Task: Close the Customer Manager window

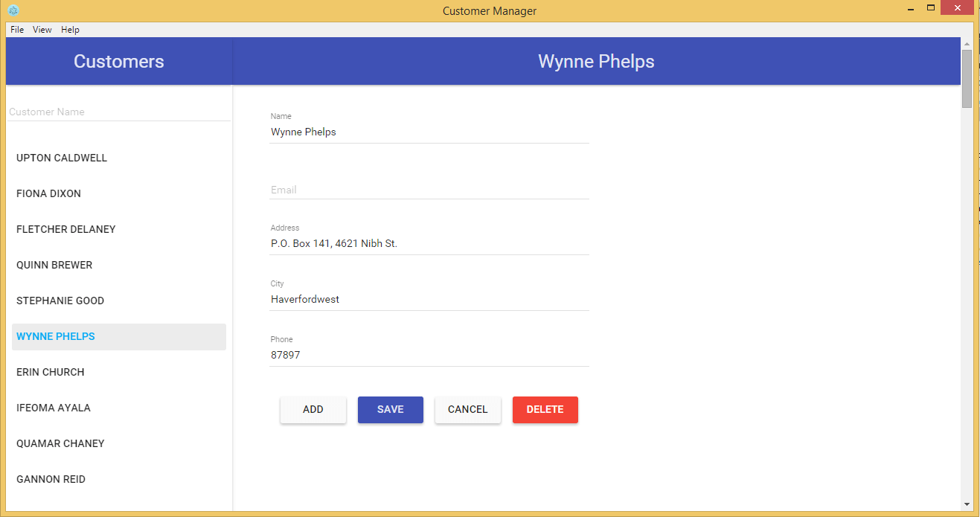Action: [x=957, y=8]
